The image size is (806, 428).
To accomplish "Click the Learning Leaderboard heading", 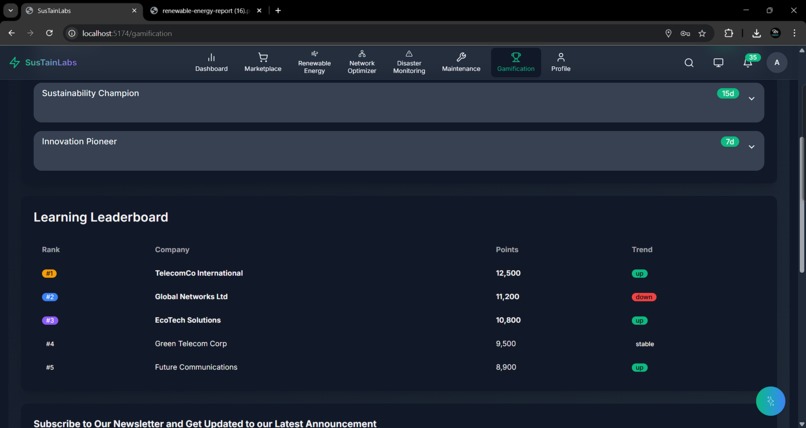I will tap(101, 217).
